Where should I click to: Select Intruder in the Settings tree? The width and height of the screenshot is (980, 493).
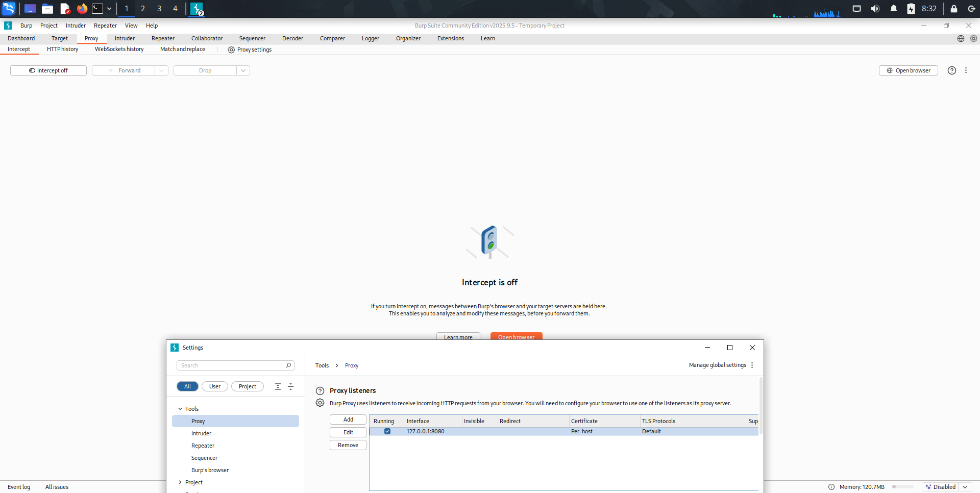[x=201, y=433]
